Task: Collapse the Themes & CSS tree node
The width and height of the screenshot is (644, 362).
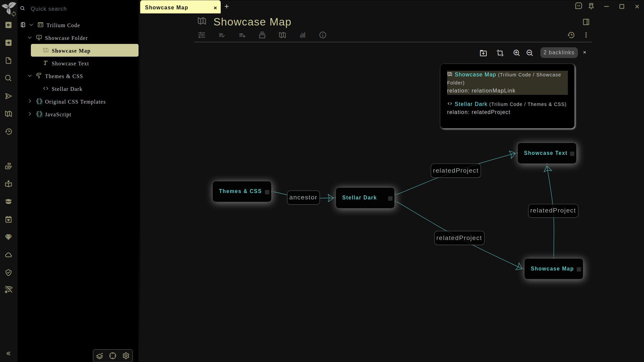Action: click(x=30, y=76)
